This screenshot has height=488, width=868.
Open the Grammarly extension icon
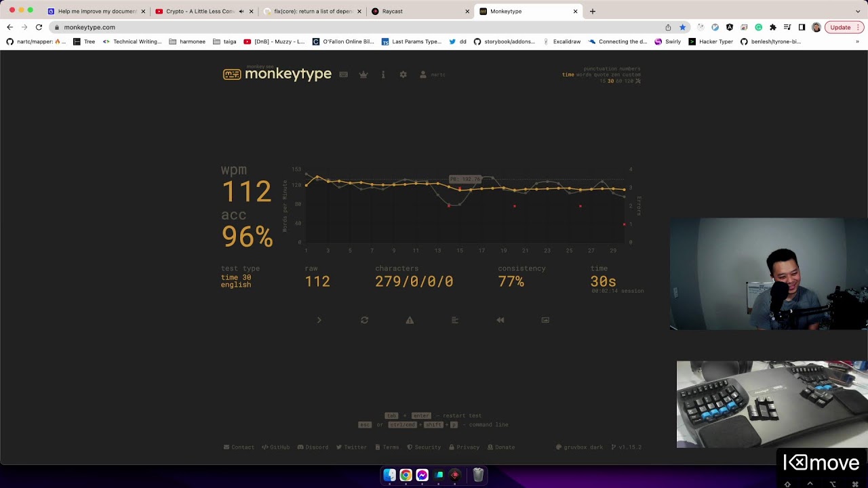758,27
